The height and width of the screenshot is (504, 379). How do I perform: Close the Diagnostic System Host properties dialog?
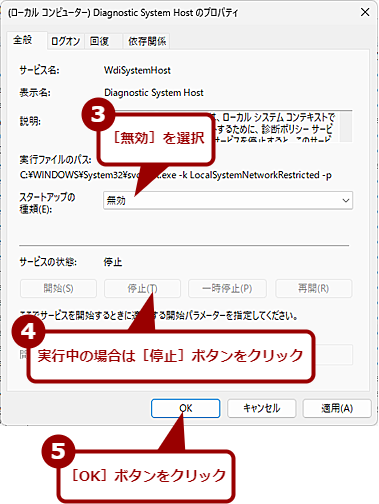click(365, 13)
